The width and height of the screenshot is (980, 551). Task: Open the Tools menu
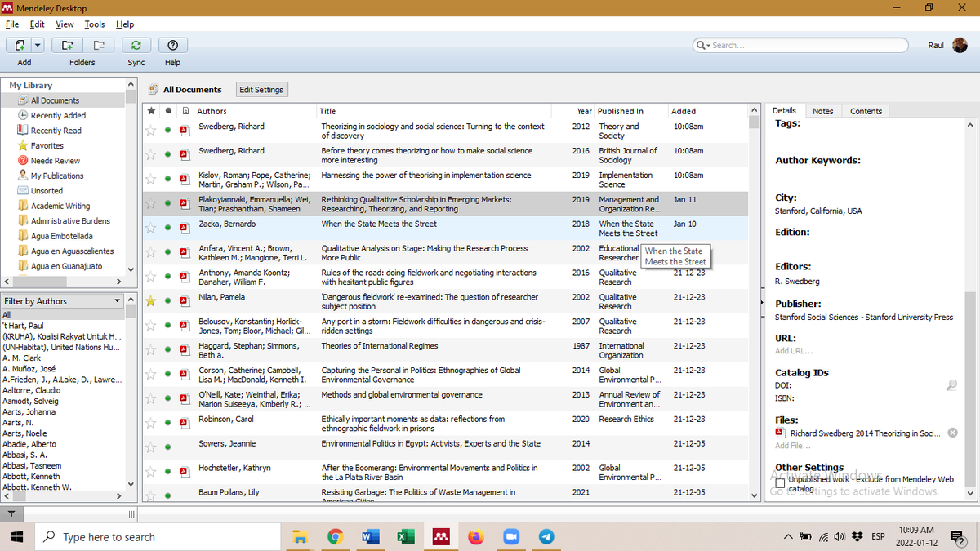click(x=95, y=24)
